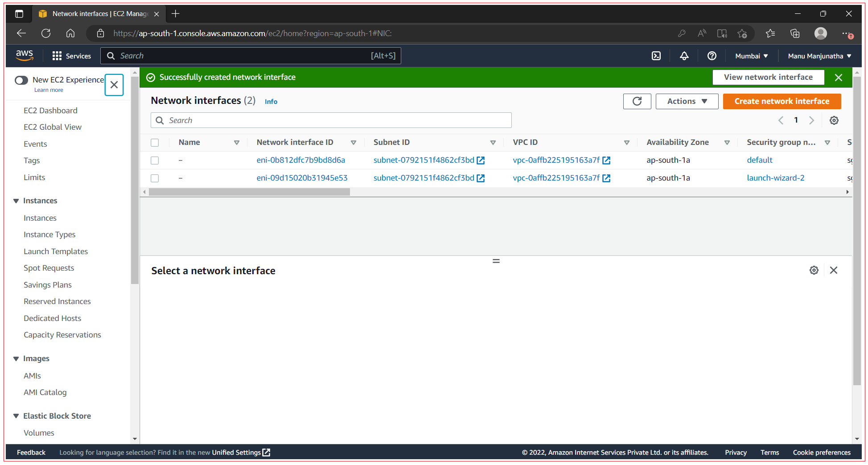
Task: Click the drag handle of details panel
Action: [496, 261]
